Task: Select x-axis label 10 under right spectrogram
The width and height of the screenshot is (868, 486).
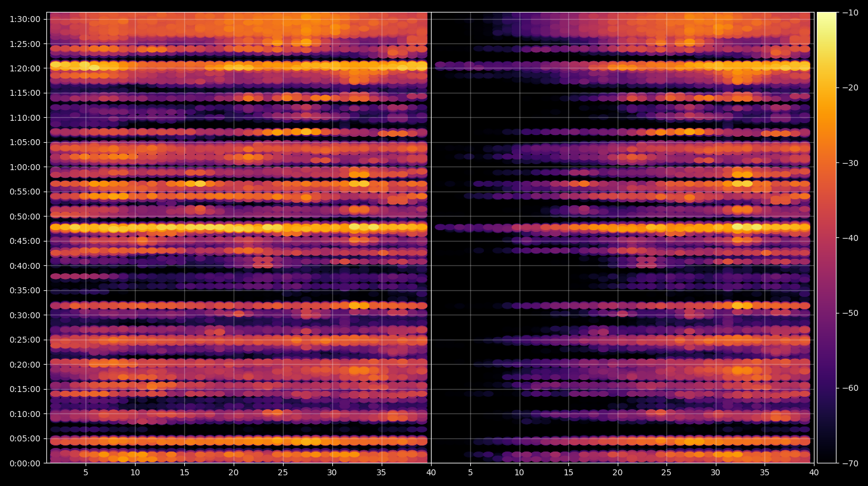Action: coord(519,473)
